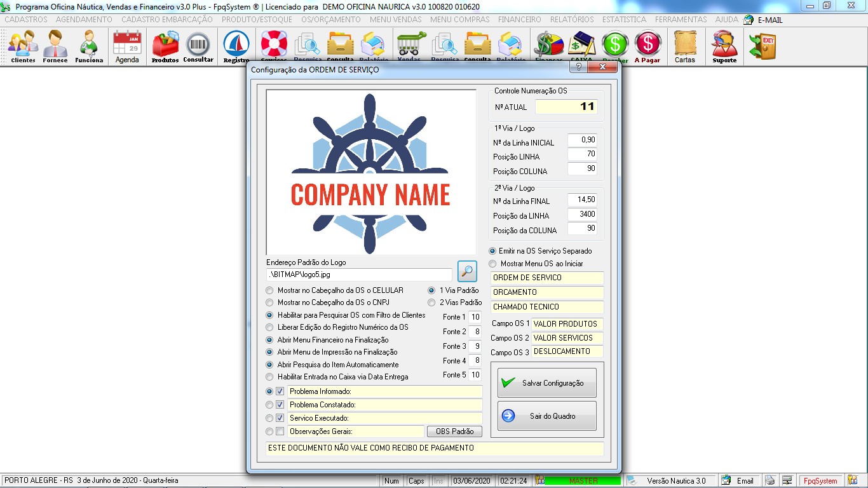Click the Serviços lifebuoy icon
Viewport: 868px width, 488px height.
point(274,44)
